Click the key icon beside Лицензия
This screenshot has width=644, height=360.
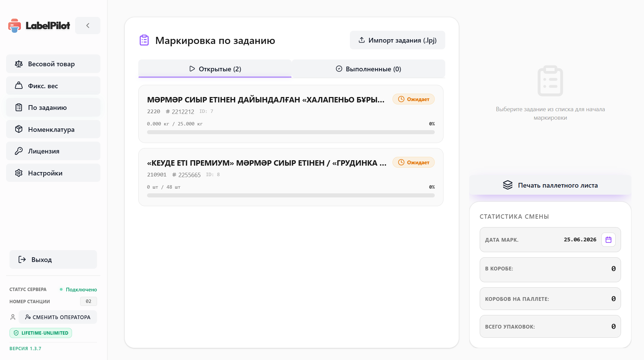(x=19, y=151)
